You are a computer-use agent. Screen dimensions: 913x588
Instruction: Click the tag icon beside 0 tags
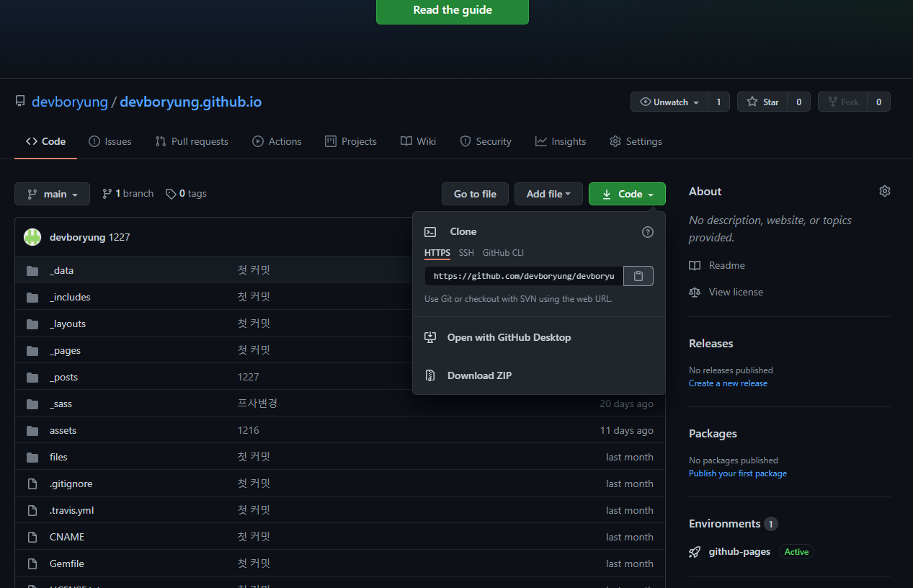click(x=171, y=194)
